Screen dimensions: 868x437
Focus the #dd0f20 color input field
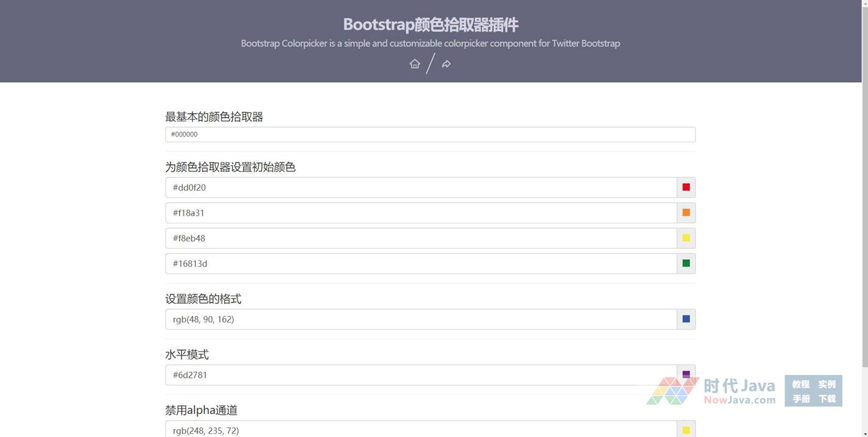point(420,187)
